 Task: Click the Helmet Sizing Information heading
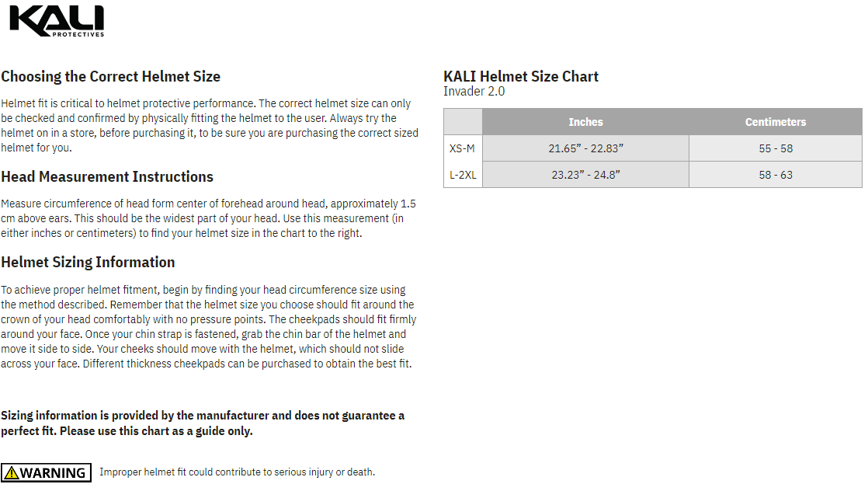88,262
